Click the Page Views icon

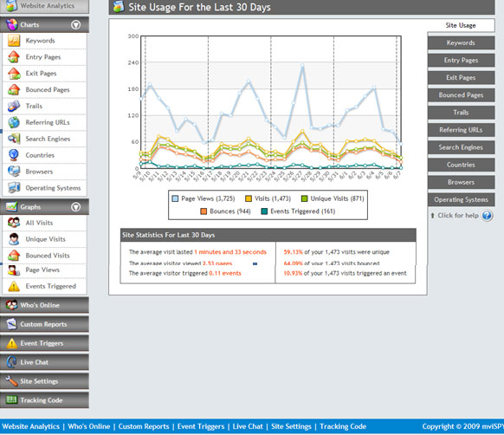tap(14, 270)
